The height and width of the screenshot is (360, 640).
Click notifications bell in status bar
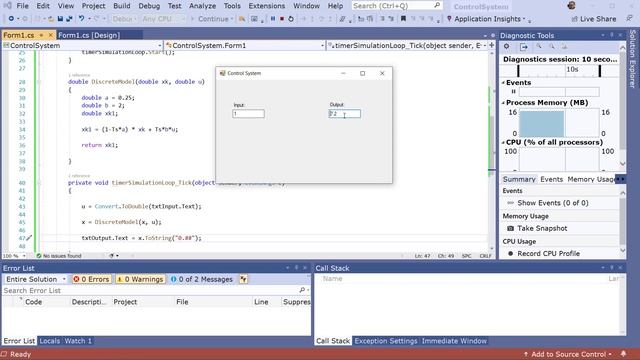click(623, 354)
